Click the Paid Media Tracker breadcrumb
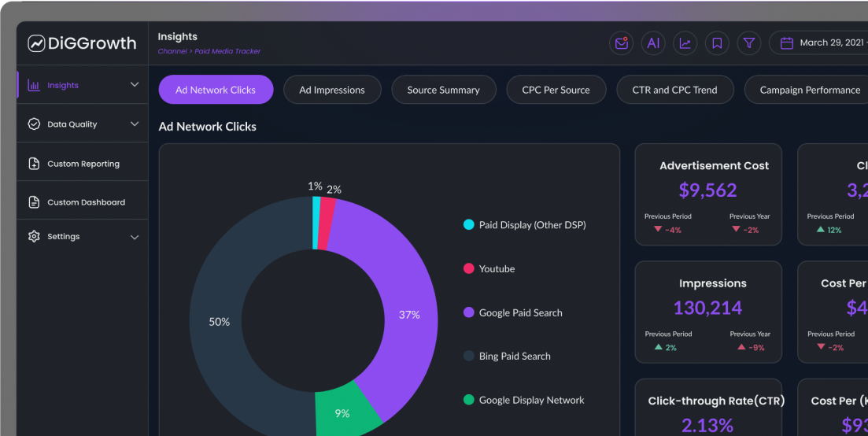The height and width of the screenshot is (436, 868). (x=227, y=51)
